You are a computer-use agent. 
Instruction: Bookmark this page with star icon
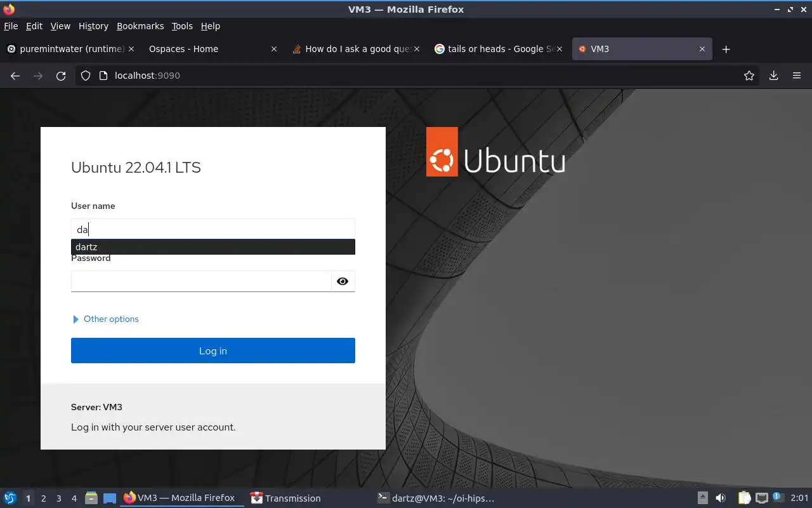pos(749,76)
